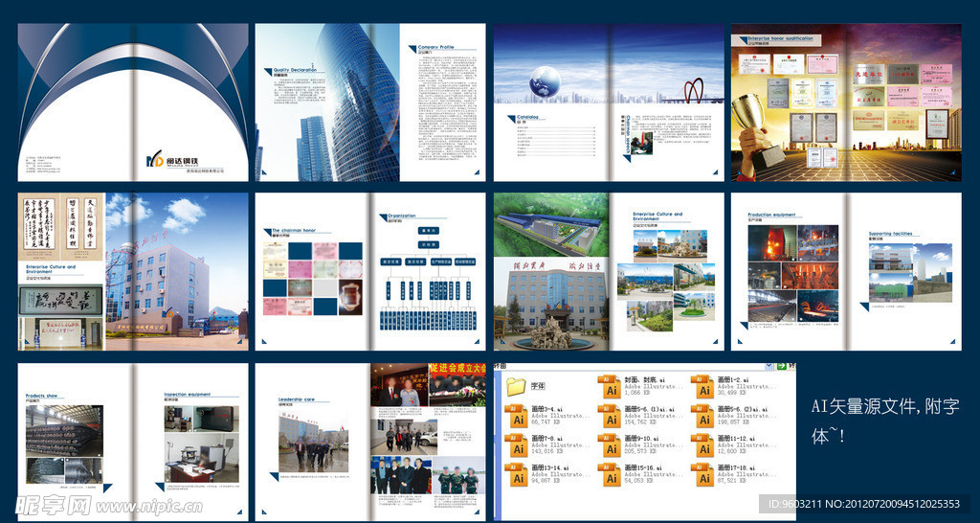980x523 pixels.
Task: Click the green Go arrow button
Action: coord(781,367)
